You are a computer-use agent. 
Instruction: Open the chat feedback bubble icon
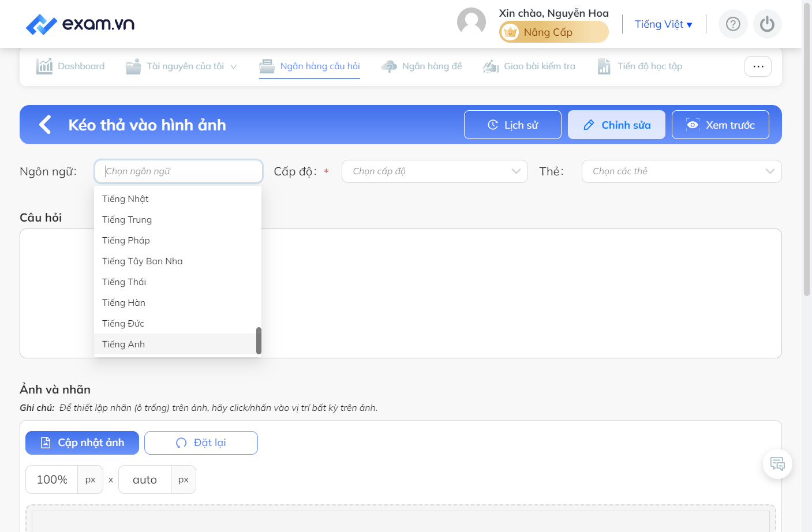(x=777, y=464)
